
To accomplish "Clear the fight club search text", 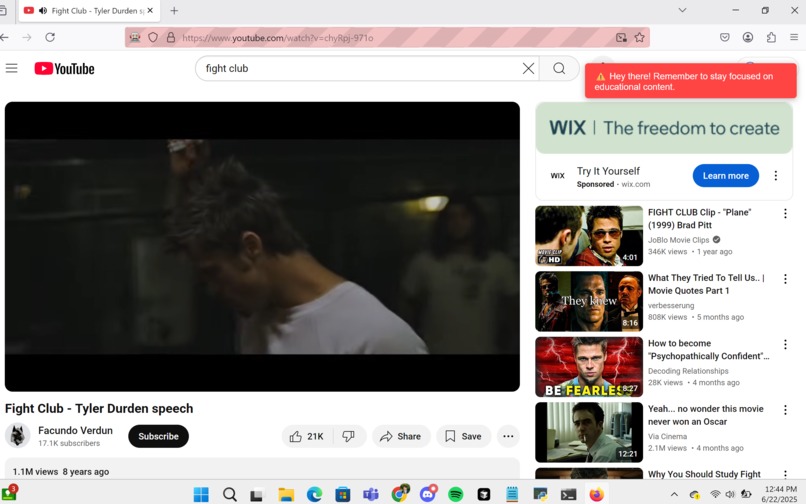I will point(528,68).
